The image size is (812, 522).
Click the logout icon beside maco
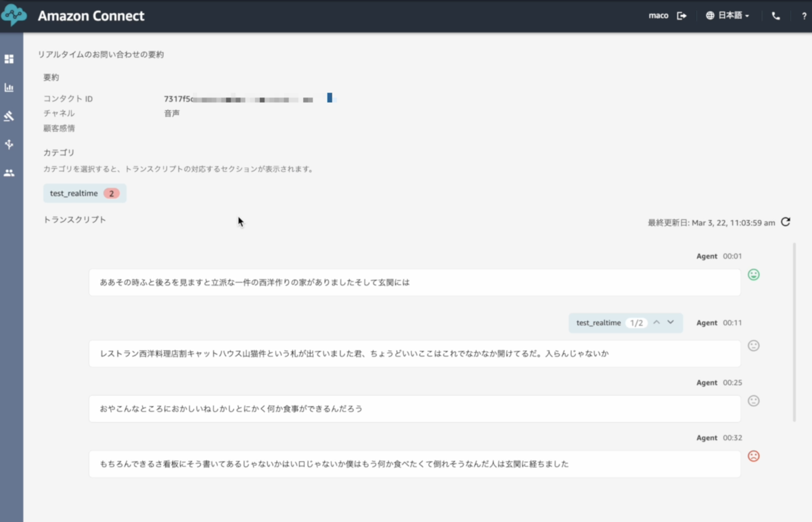(681, 16)
